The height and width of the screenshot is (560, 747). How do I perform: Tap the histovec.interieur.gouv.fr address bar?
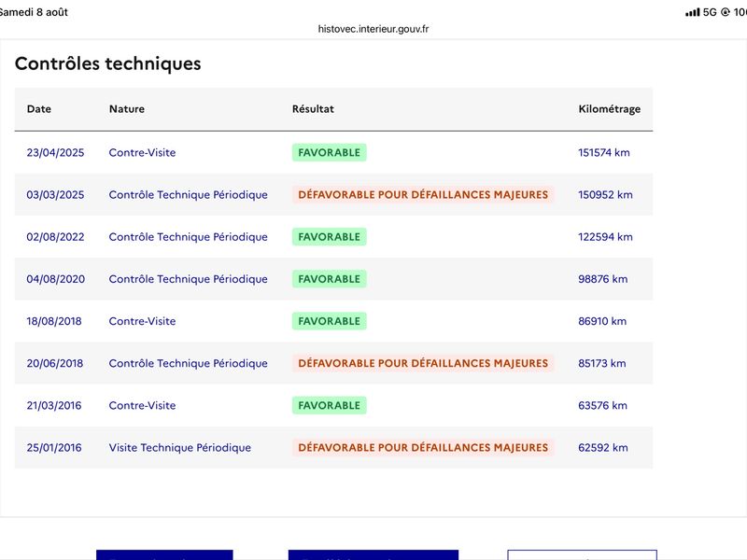[x=373, y=29]
